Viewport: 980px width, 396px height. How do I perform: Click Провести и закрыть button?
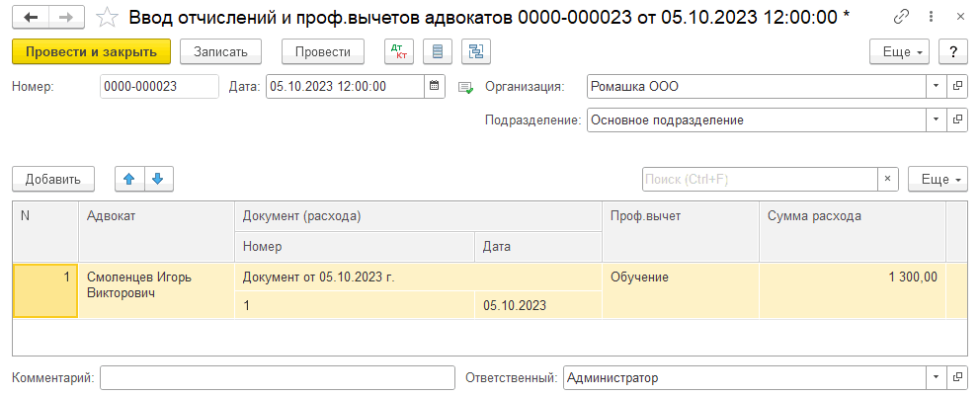(91, 51)
